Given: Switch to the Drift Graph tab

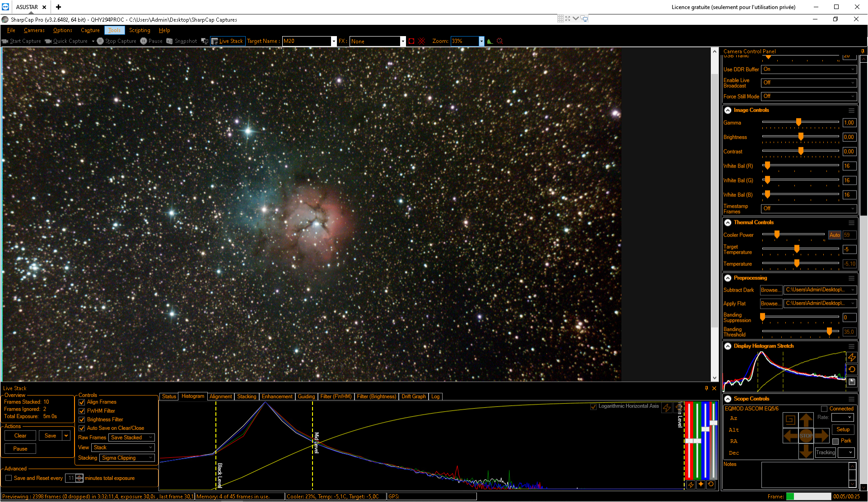Looking at the screenshot, I should point(414,396).
